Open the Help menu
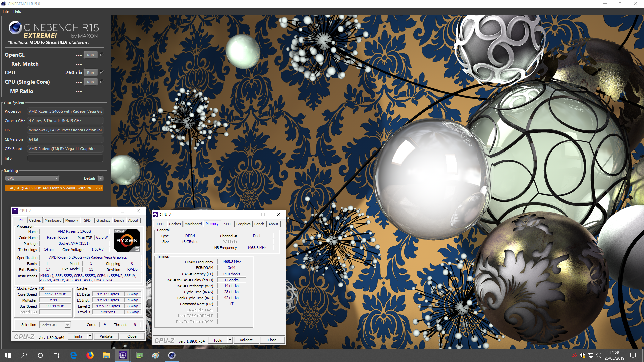The width and height of the screenshot is (644, 362). (x=17, y=11)
